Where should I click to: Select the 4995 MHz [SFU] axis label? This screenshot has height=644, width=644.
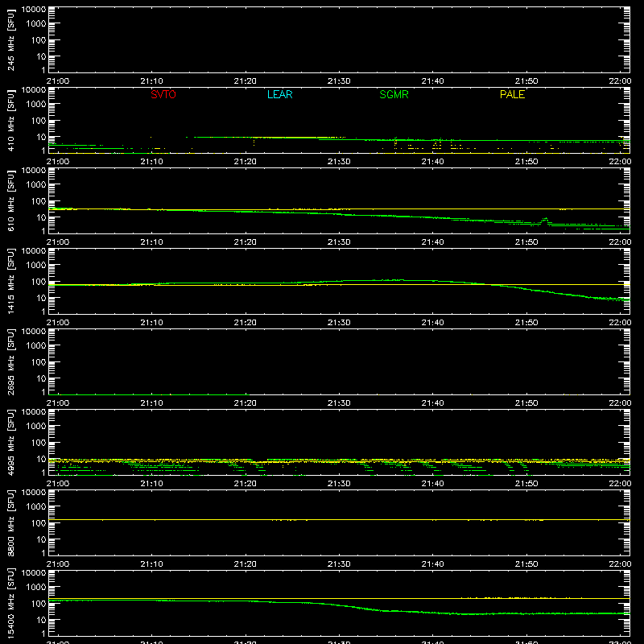tap(11, 442)
